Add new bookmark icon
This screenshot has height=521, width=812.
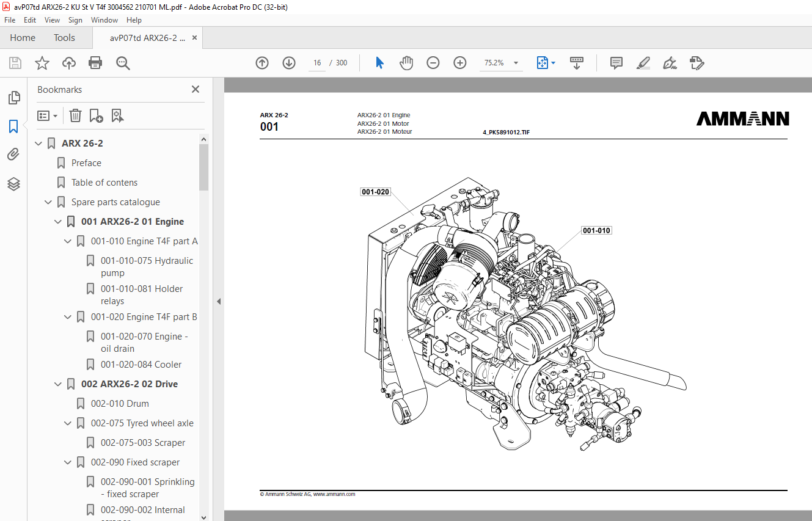(x=96, y=115)
